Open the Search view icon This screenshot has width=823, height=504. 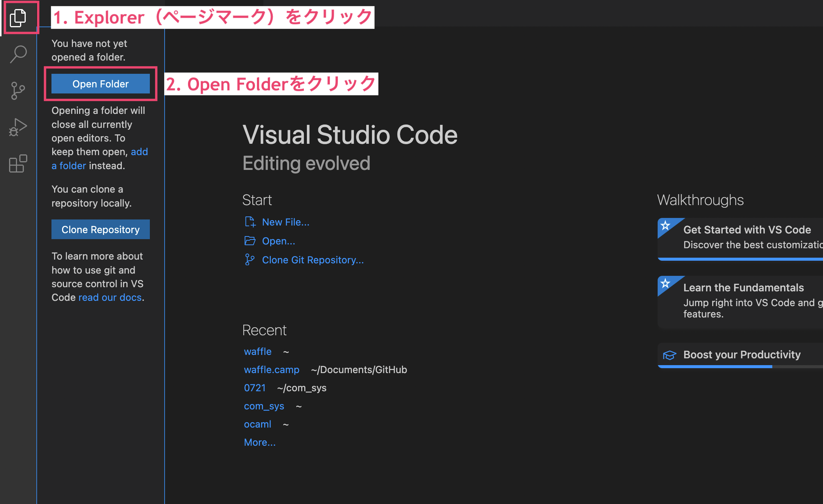(18, 54)
